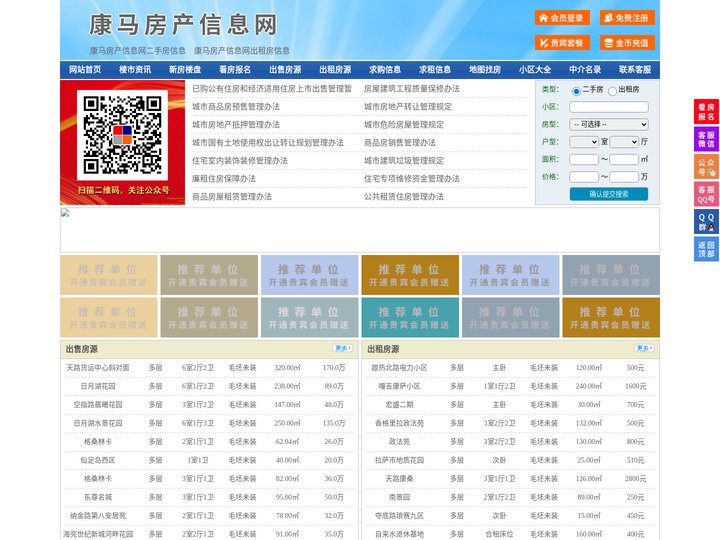Open the 小区大全 navigation item

pyautogui.click(x=535, y=70)
